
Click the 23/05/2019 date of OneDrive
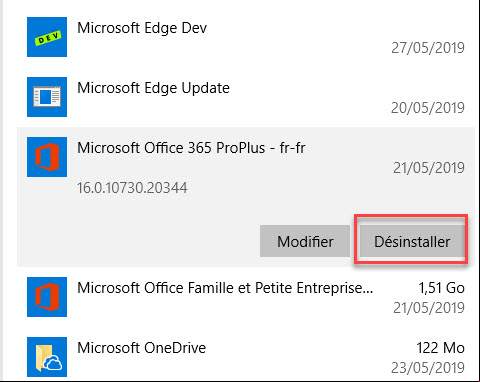428,368
